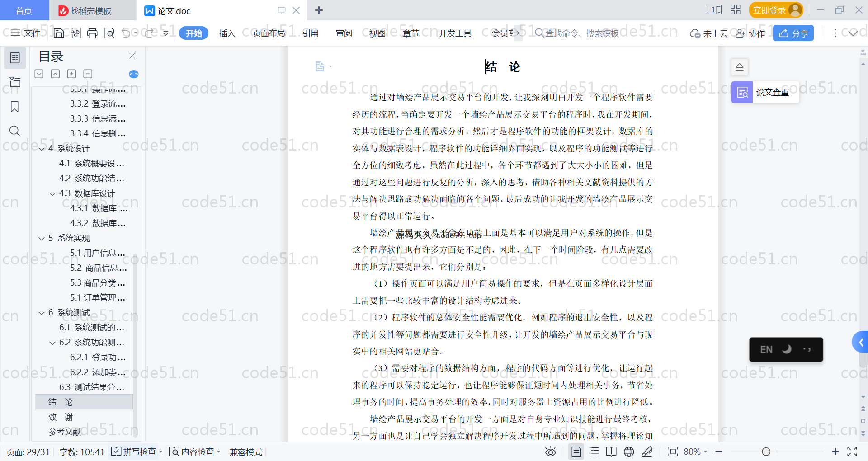Click the 未上云 cloud status button
Image resolution: width=868 pixels, height=461 pixels.
tap(709, 33)
